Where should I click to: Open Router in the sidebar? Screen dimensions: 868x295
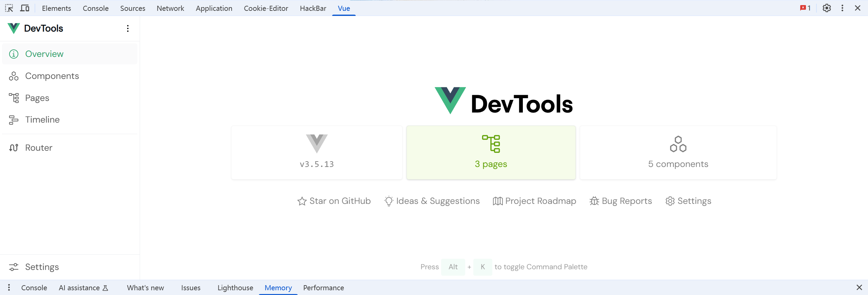(x=70, y=148)
